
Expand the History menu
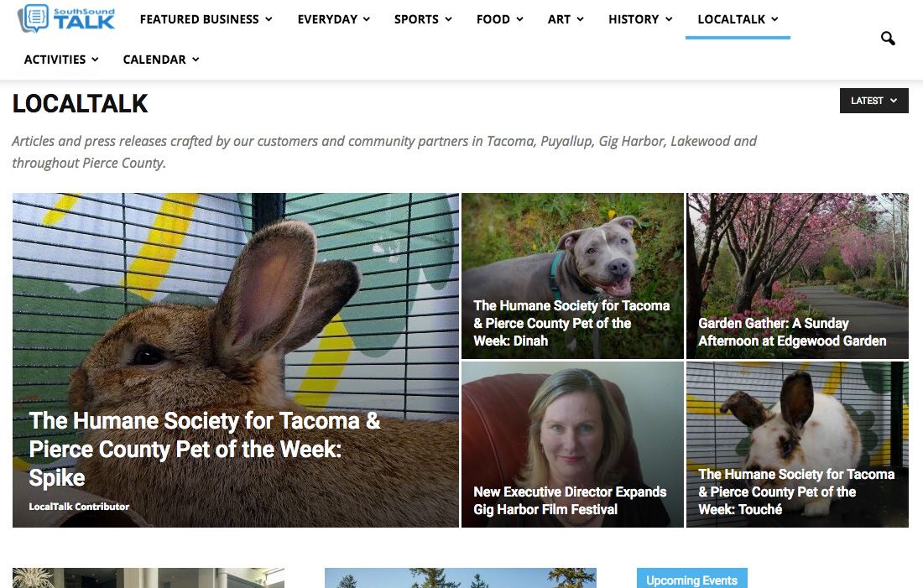tap(640, 19)
